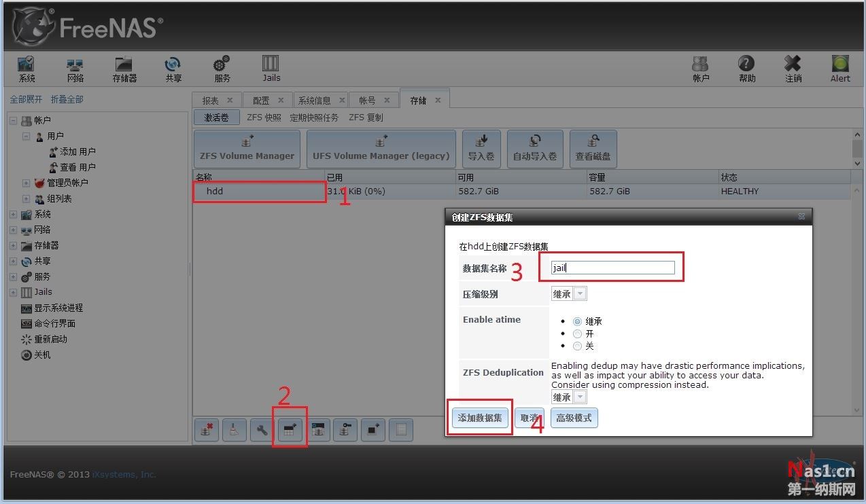This screenshot has width=866, height=504.
Task: Click the change permissions key icon
Action: click(345, 429)
